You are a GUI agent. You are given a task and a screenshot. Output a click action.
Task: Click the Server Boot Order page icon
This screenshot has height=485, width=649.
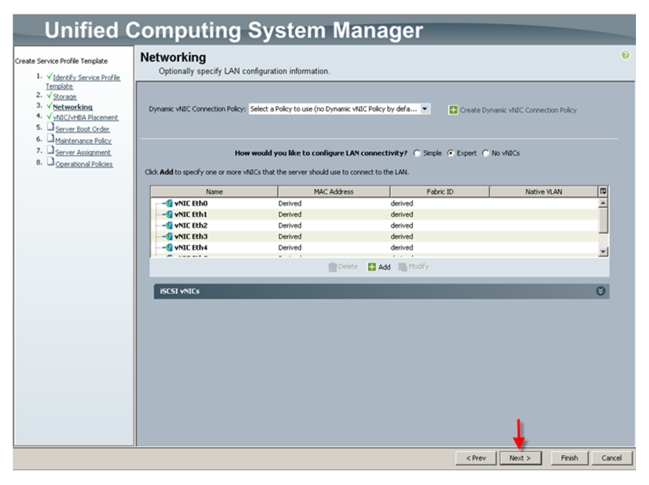coord(50,127)
